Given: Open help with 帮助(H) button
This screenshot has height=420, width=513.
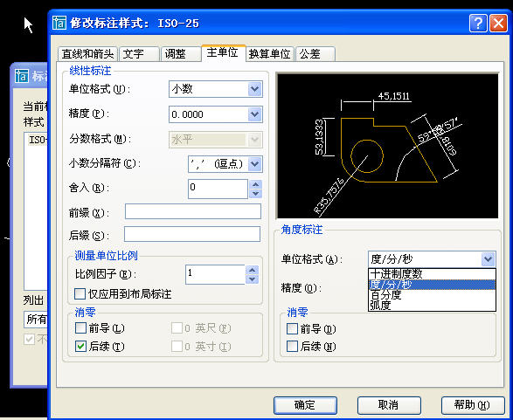Looking at the screenshot, I should tap(473, 405).
